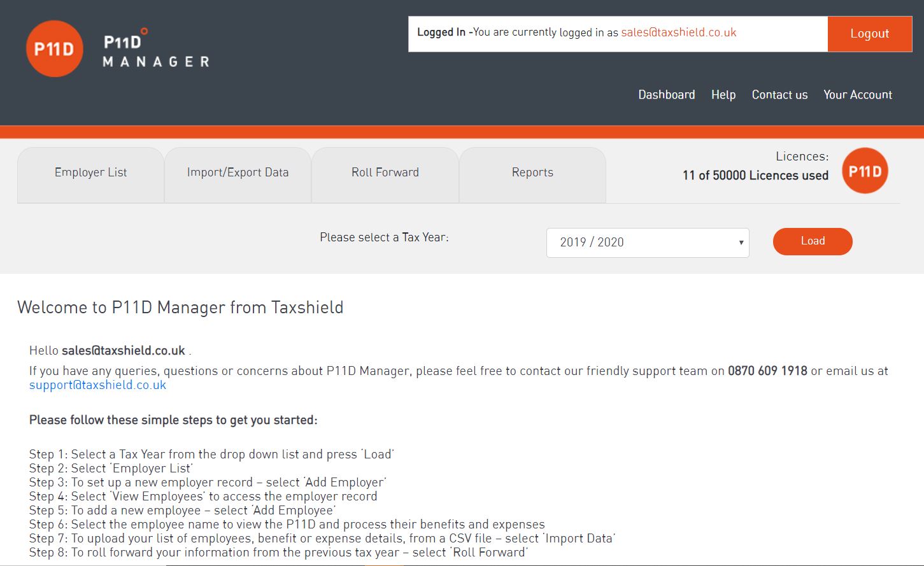Click the bold 'Logged In -' label
This screenshot has height=566, width=924.
coord(444,32)
